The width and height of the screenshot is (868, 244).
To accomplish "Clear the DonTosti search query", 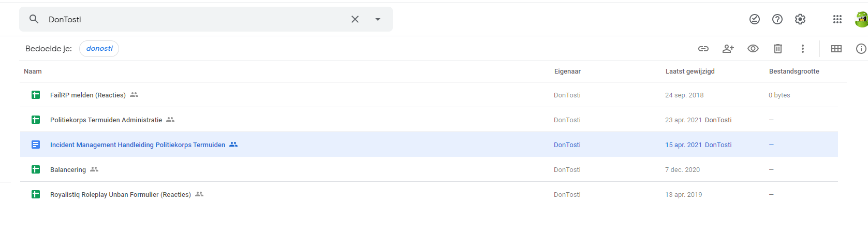I will [355, 19].
